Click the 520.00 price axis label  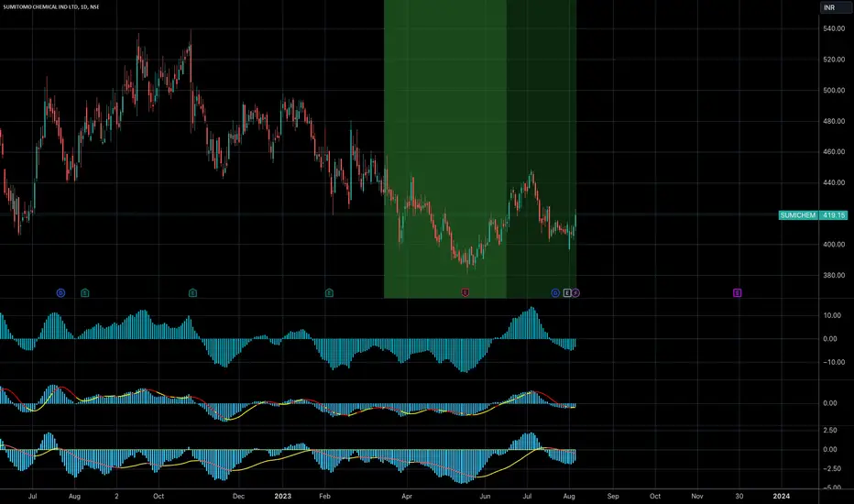tap(834, 60)
